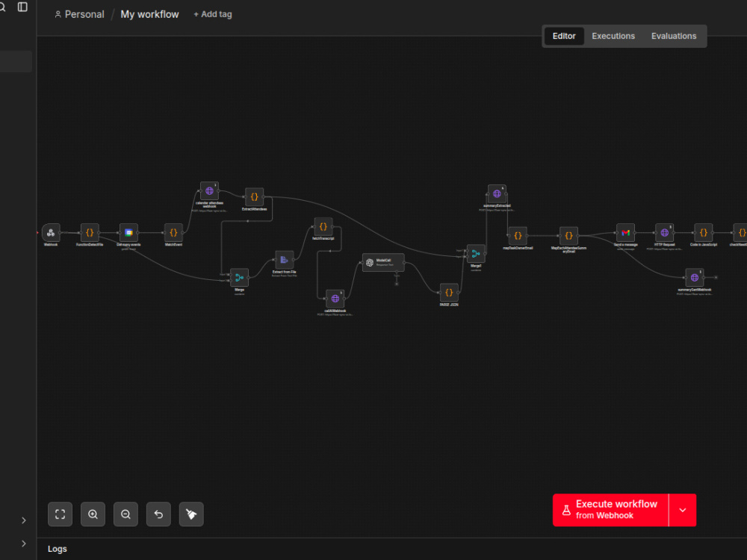Select the mapTaskOwnerEmail code node

click(x=518, y=236)
